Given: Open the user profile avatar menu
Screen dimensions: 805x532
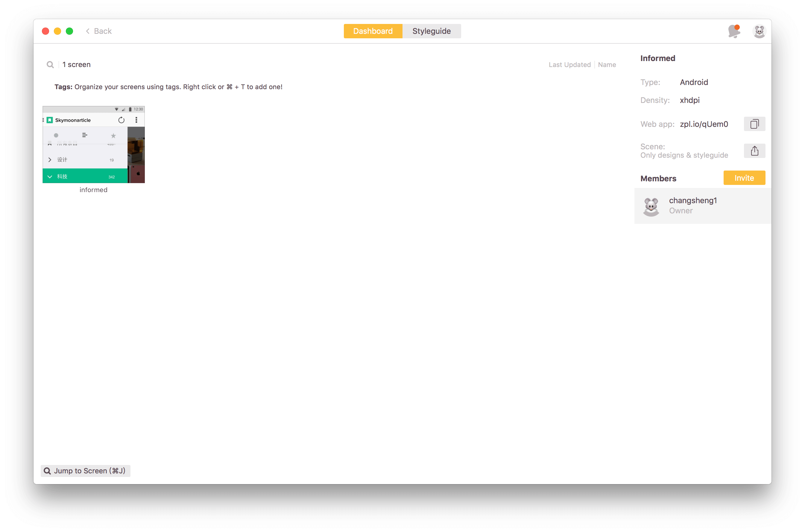Looking at the screenshot, I should (x=759, y=31).
